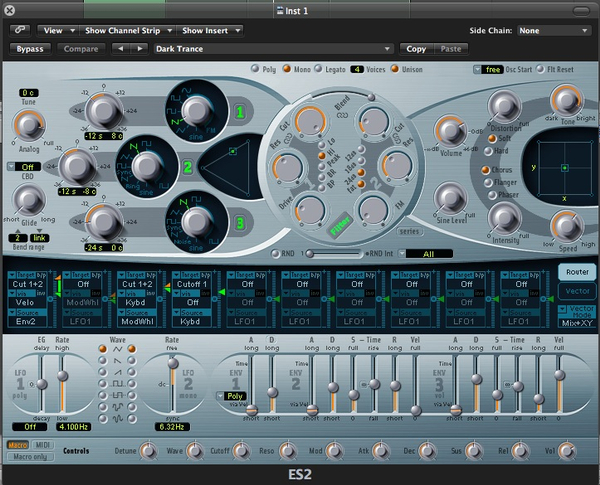Open Side Chain None dropdown
Image resolution: width=600 pixels, height=485 pixels.
[553, 30]
